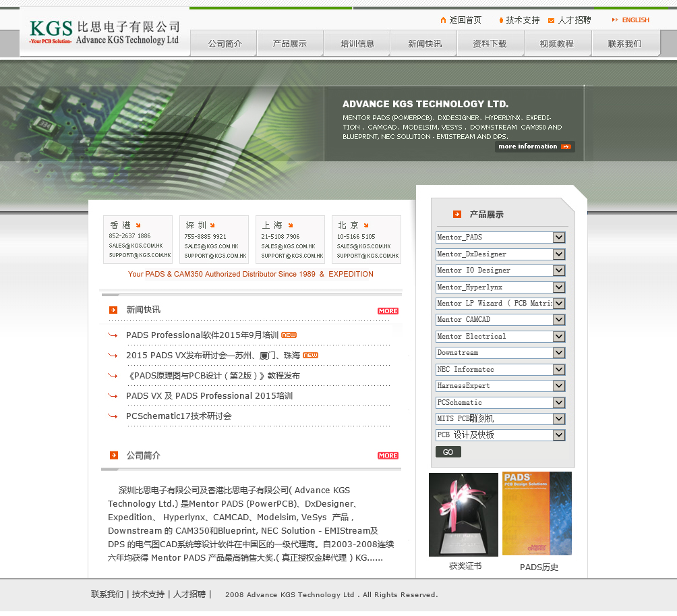The image size is (677, 616).
Task: Open the Mentor_PADS dropdown
Action: click(500, 237)
